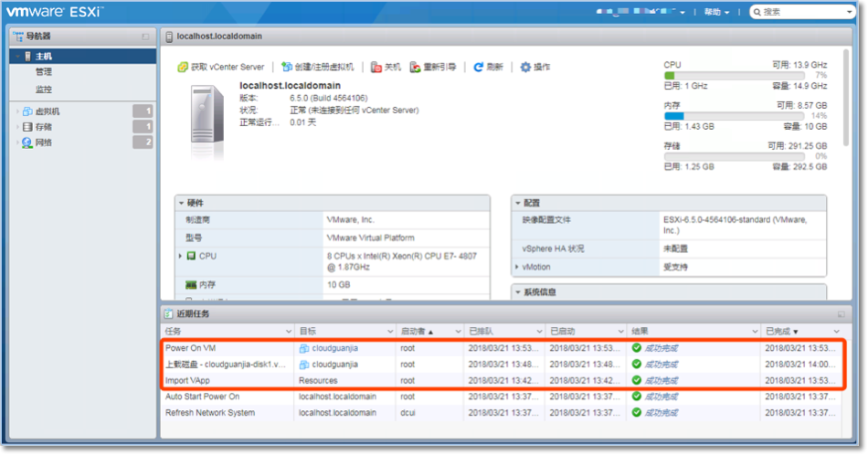
Task: Collapse the 主机 tree node arrow
Action: pyautogui.click(x=18, y=57)
